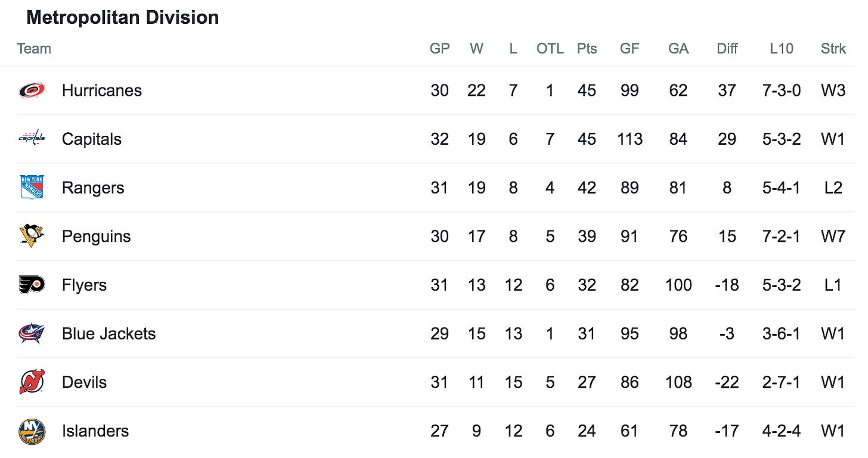Image resolution: width=868 pixels, height=458 pixels.
Task: Sort by the Pts column header
Action: click(x=587, y=49)
